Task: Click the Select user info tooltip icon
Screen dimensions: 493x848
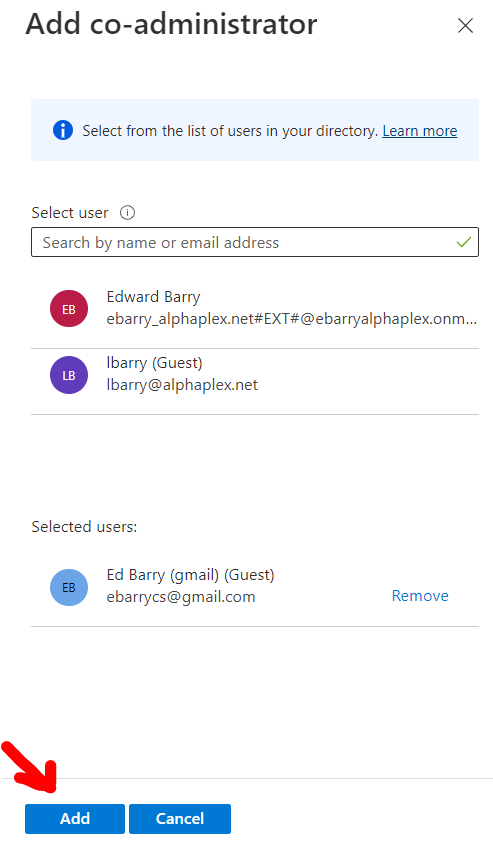Action: click(127, 213)
